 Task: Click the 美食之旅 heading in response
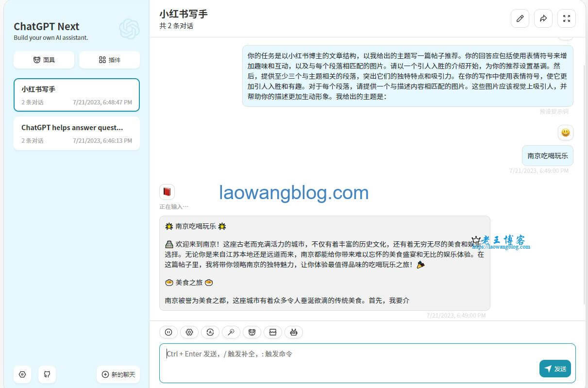point(189,282)
